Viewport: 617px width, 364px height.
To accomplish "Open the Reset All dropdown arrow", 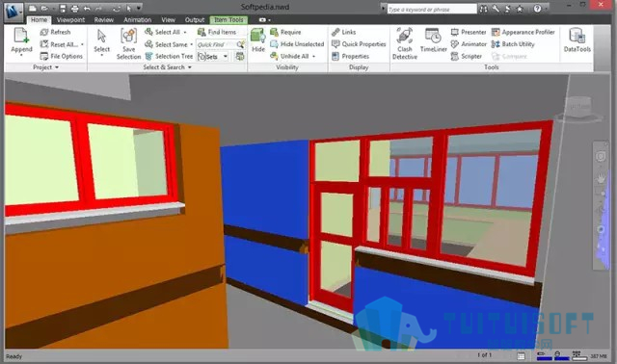I will pyautogui.click(x=82, y=44).
